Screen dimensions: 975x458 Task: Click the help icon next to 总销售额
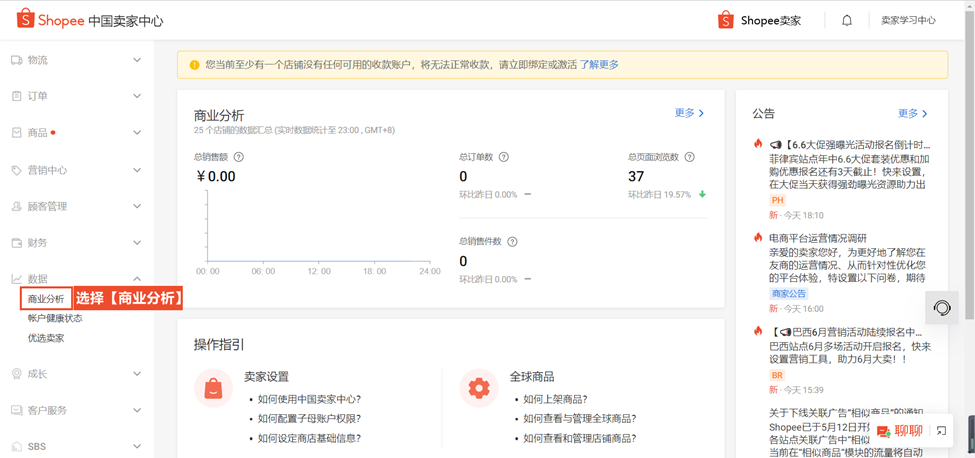pyautogui.click(x=238, y=157)
